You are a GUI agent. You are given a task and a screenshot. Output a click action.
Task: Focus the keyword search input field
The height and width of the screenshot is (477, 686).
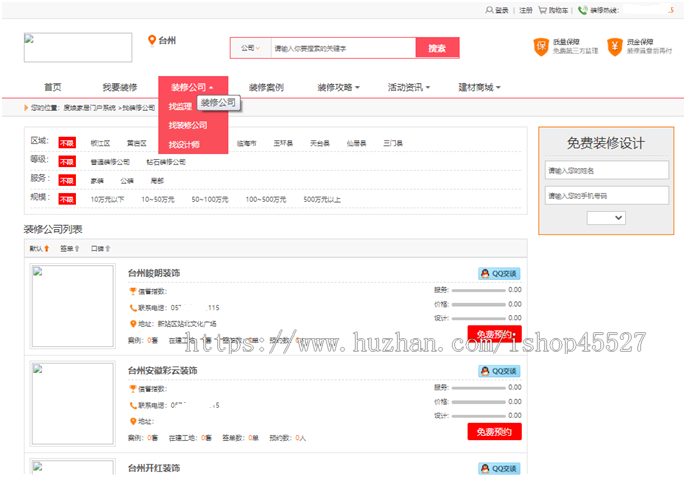(343, 48)
